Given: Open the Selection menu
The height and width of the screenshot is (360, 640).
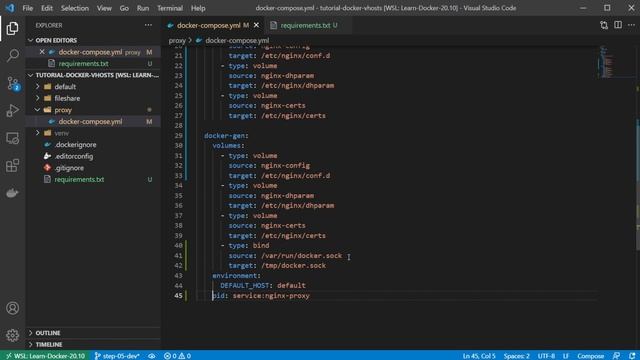Looking at the screenshot, I should click(75, 8).
